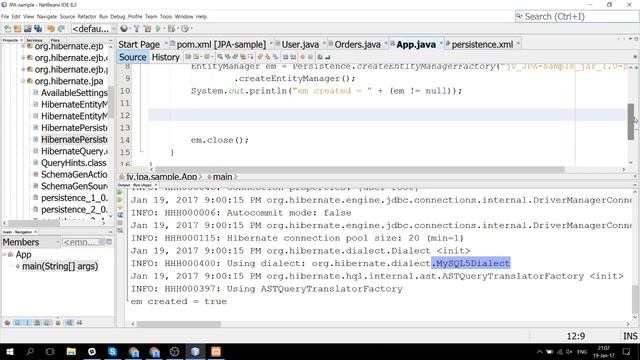Open Skype from the Windows taskbar
The width and height of the screenshot is (640, 360).
pos(113,351)
